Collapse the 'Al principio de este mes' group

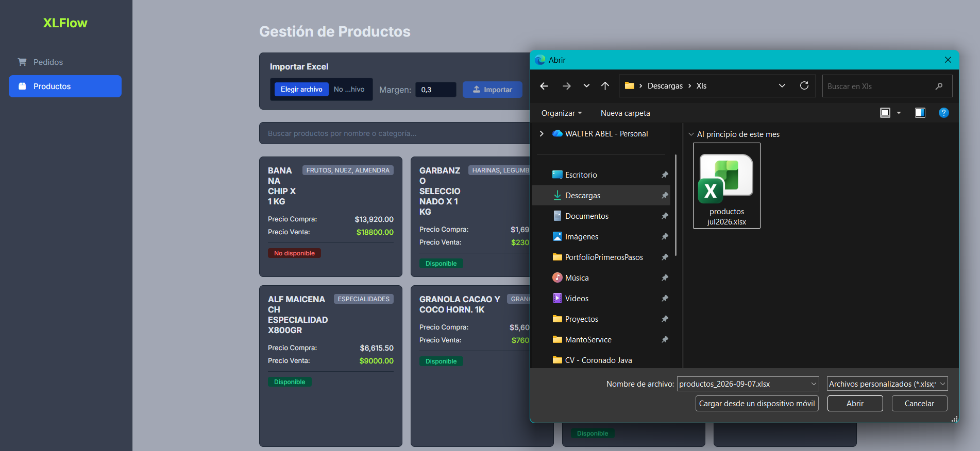tap(691, 134)
